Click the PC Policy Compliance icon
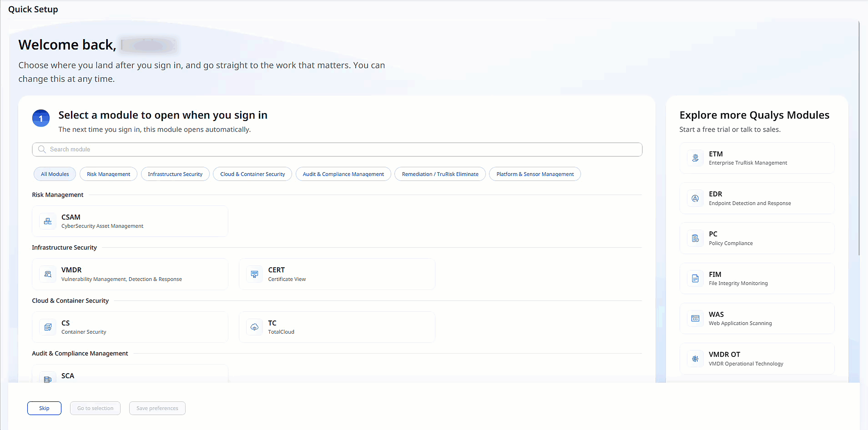Viewport: 868px width, 430px height. 695,238
